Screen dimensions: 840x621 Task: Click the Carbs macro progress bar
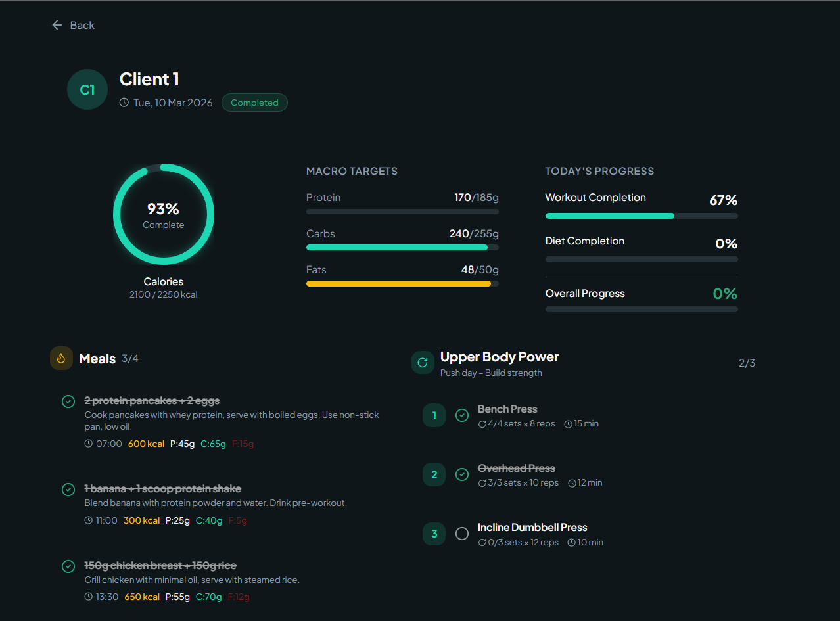point(402,248)
